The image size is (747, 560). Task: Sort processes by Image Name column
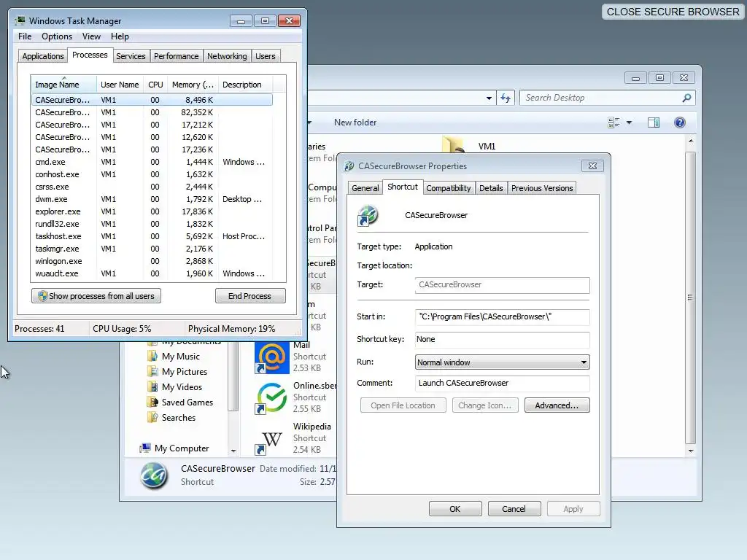[63, 85]
